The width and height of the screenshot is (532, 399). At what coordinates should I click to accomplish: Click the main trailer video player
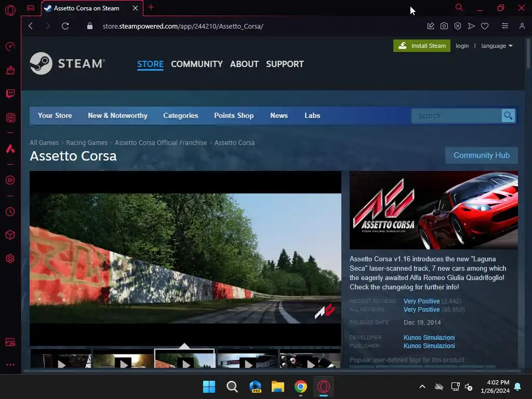tap(185, 258)
